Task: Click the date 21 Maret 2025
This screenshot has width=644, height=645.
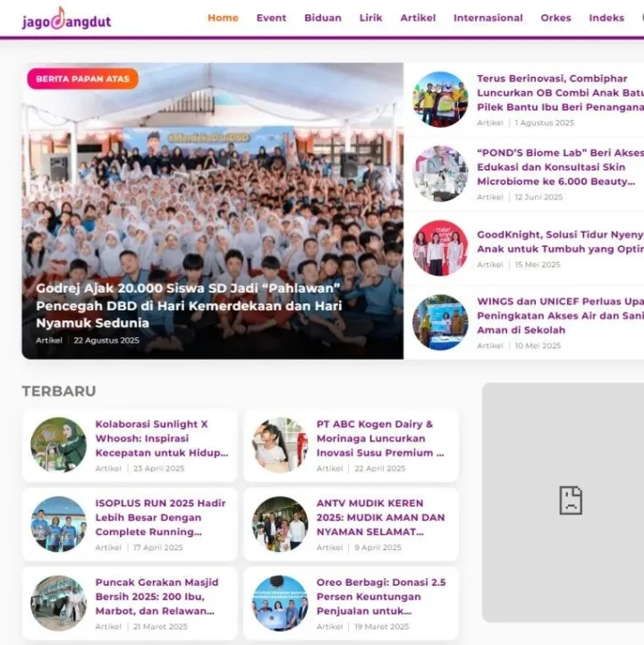Action: pos(160,626)
